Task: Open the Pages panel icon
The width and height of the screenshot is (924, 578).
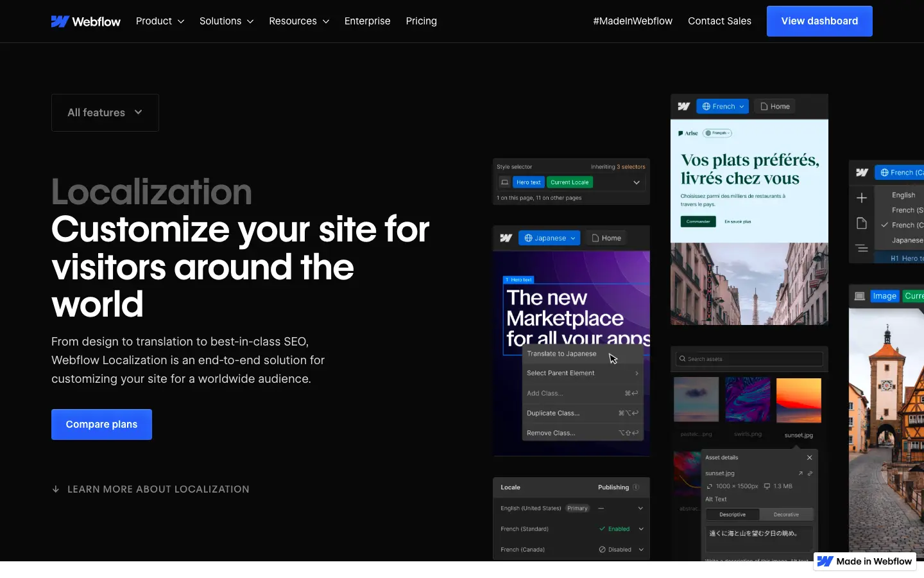Action: coord(862,223)
